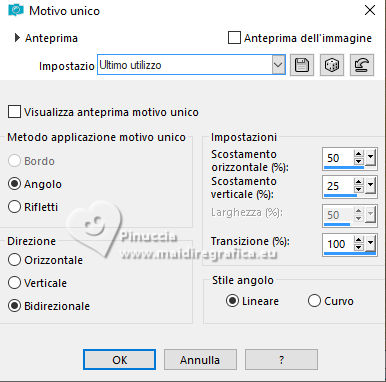
Task: Open the Impostazioni preset dropdown
Action: (x=278, y=65)
